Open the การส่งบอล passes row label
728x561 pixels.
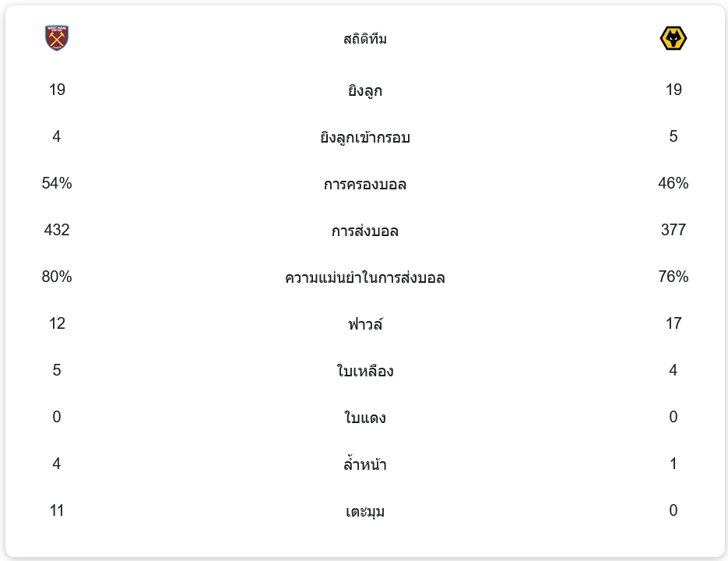pos(364,231)
